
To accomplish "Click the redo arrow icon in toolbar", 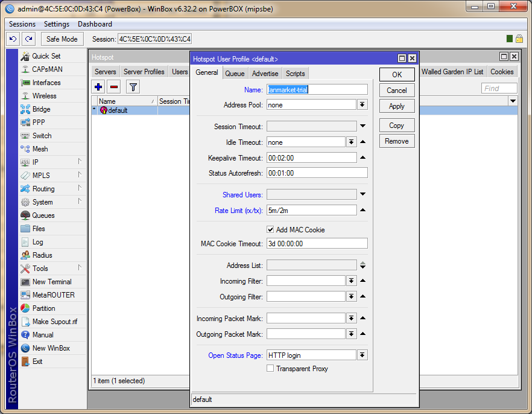I will (x=28, y=39).
